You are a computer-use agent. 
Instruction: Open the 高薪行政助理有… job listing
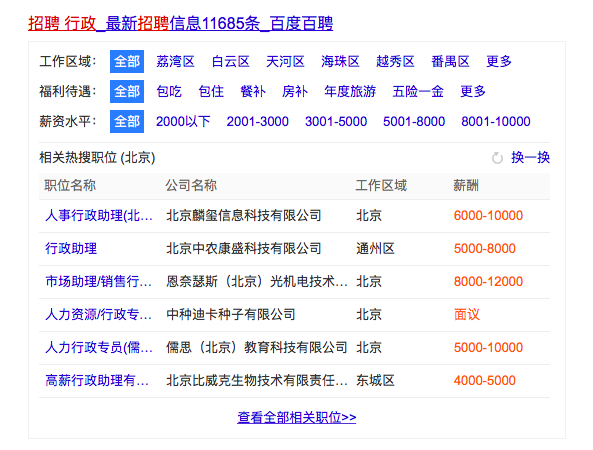pyautogui.click(x=97, y=380)
